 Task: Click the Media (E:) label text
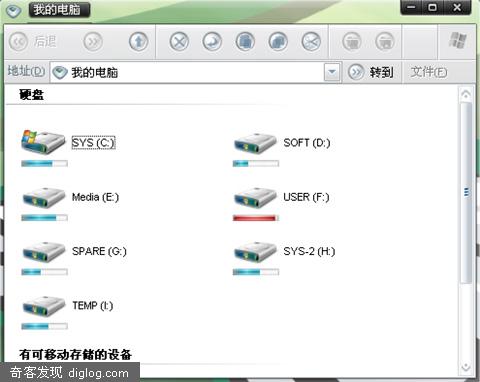[x=95, y=197]
